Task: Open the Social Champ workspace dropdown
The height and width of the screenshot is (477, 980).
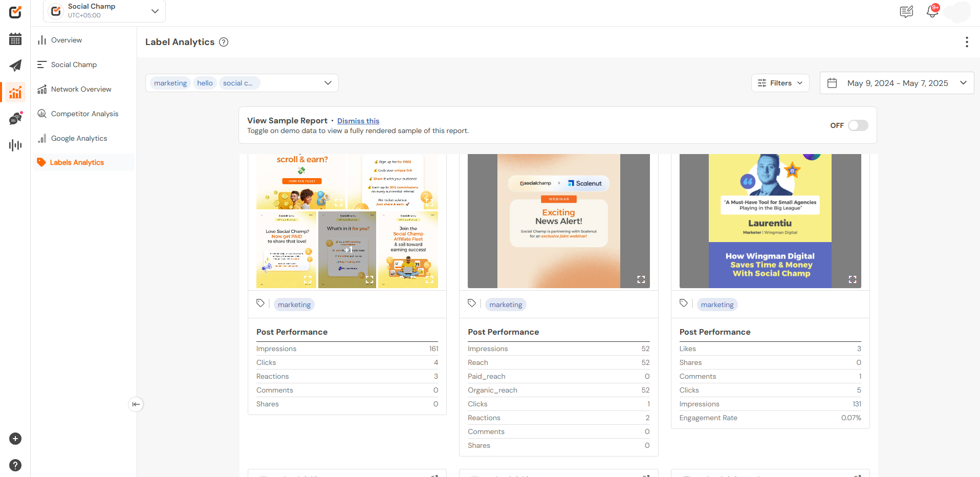Action: click(x=104, y=11)
